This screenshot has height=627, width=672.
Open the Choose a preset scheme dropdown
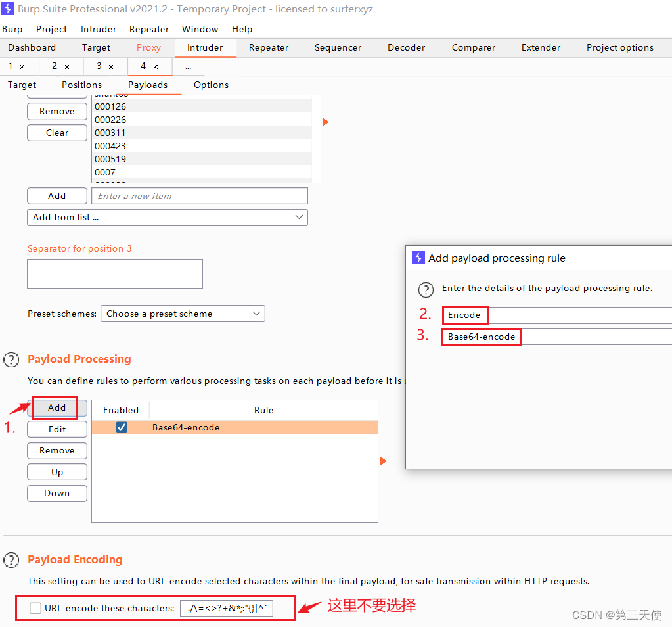click(183, 313)
